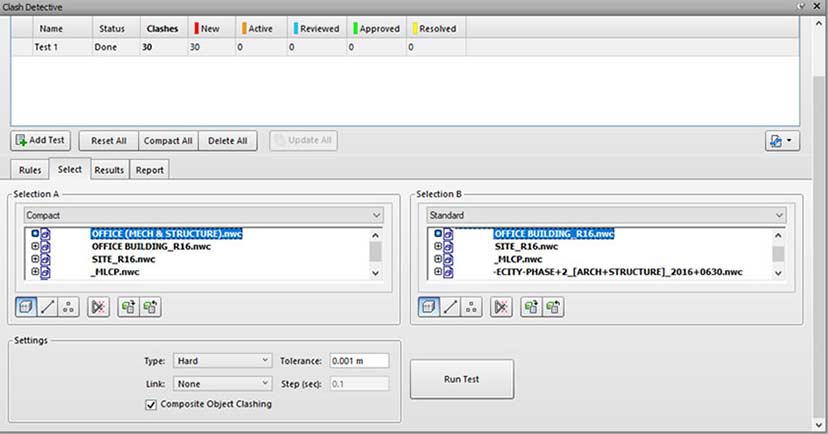Expand OFFICE BUILDING_R16.nwc in Selection A

35,246
